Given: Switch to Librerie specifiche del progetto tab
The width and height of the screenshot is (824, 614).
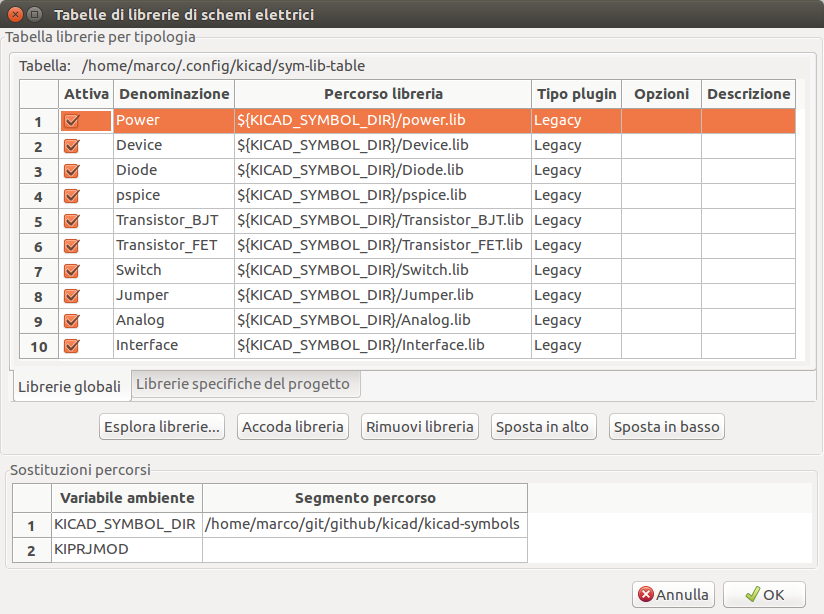Looking at the screenshot, I should click(243, 384).
